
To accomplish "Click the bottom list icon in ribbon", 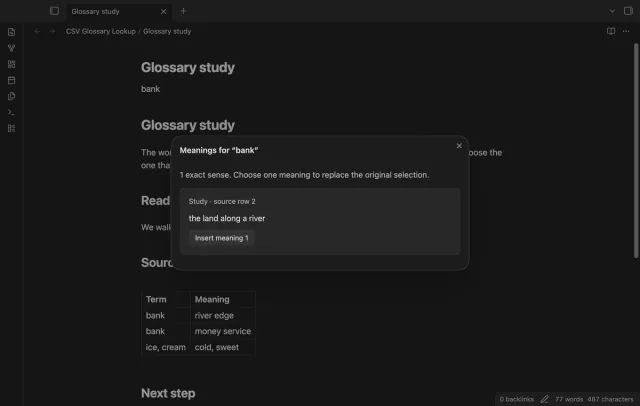I will click(11, 128).
